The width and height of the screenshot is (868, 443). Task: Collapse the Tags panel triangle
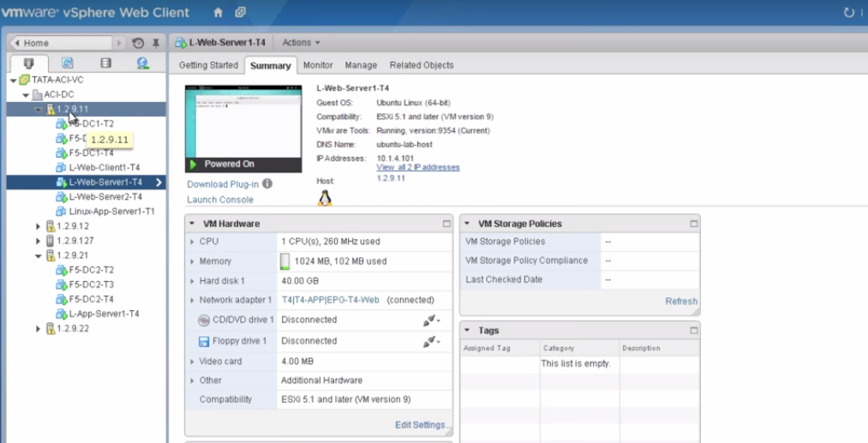click(x=467, y=331)
